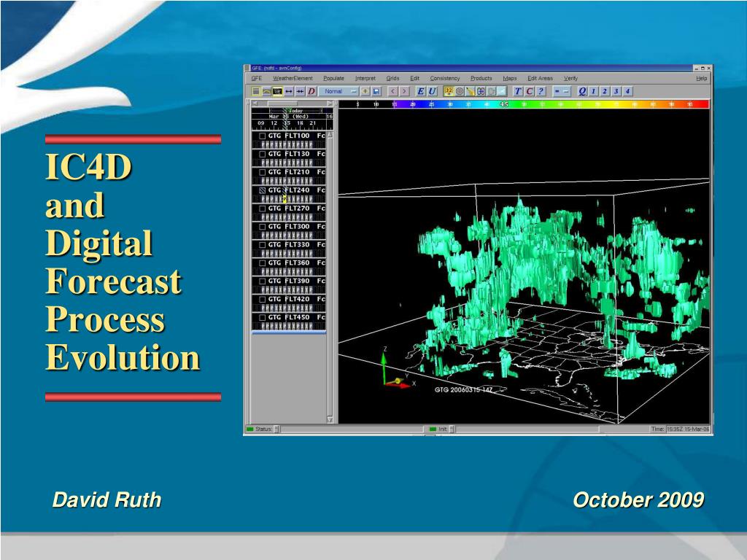Click the question mark toolbar icon
Viewport: 747px width, 560px height.
coord(541,91)
